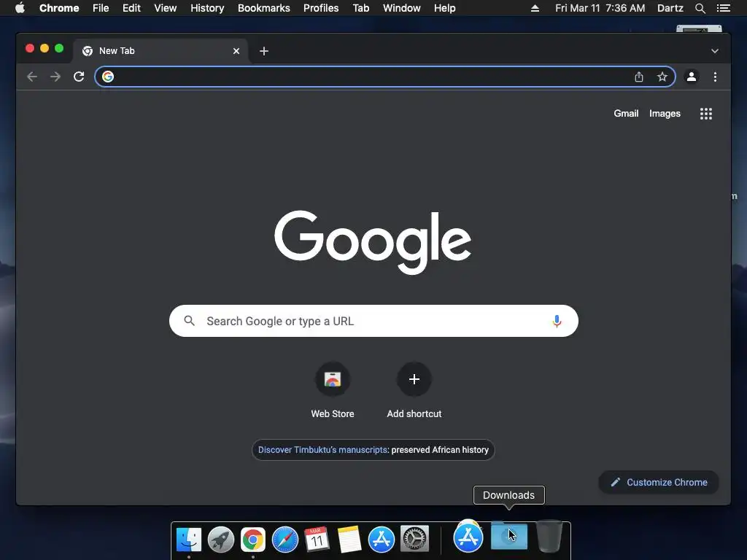This screenshot has height=560, width=747.
Task: Open the File menu
Action: tap(101, 8)
